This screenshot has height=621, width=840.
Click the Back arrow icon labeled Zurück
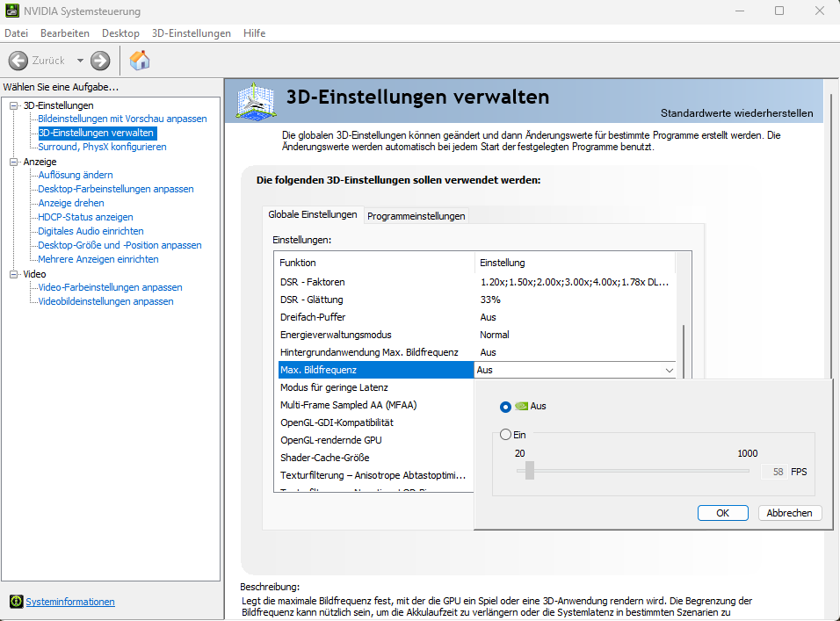point(18,61)
